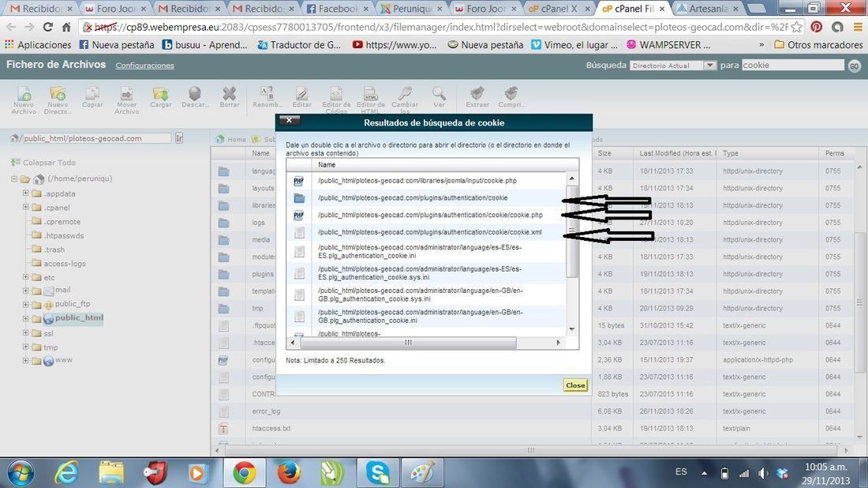Image resolution: width=868 pixels, height=488 pixels.
Task: Expand the .appdata tree folder
Action: [25, 193]
